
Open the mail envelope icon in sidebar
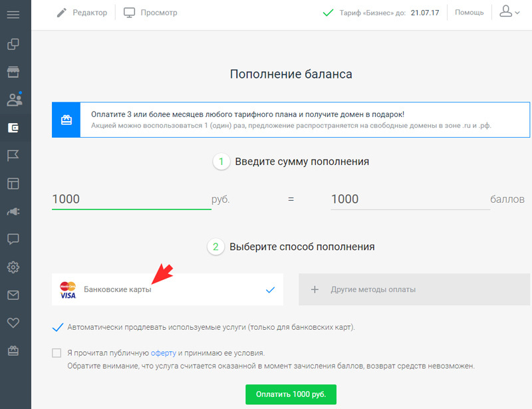13,295
